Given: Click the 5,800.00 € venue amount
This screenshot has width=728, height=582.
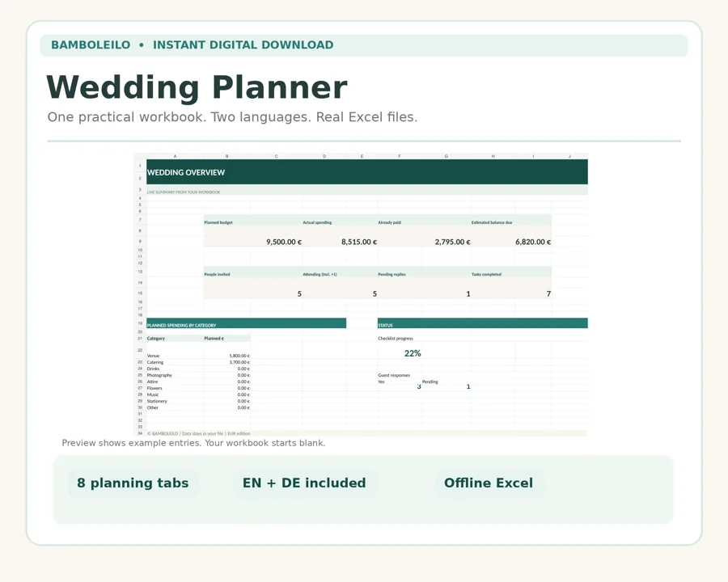Looking at the screenshot, I should pos(239,356).
